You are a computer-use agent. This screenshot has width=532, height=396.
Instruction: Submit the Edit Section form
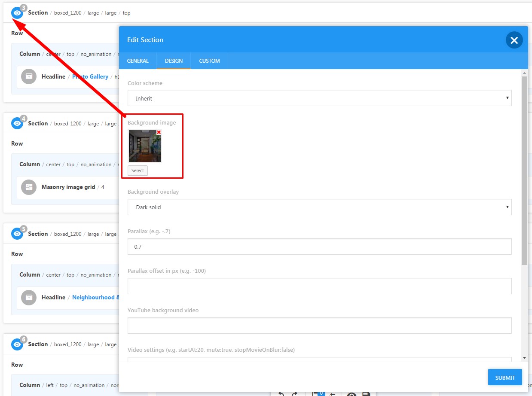coord(504,378)
